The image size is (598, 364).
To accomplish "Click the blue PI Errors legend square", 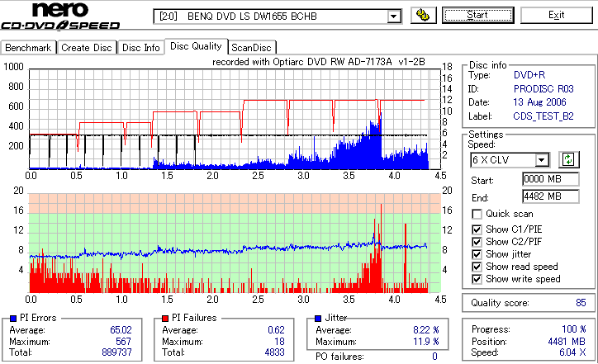I will click(13, 319).
